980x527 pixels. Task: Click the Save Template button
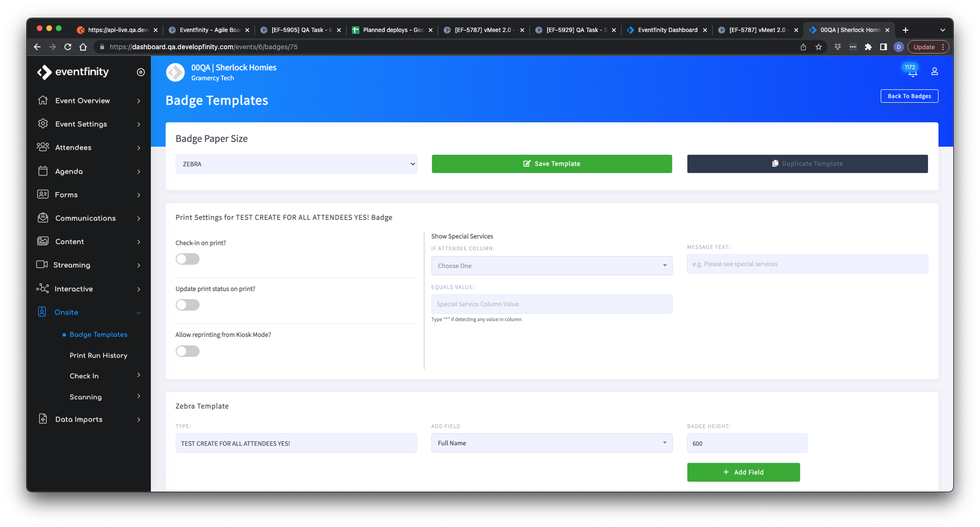(x=551, y=164)
